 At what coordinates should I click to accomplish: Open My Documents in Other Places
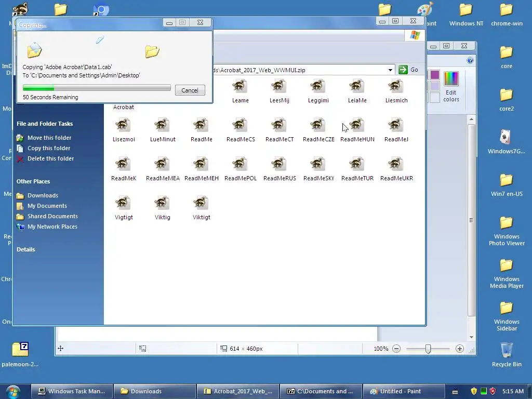pos(47,206)
